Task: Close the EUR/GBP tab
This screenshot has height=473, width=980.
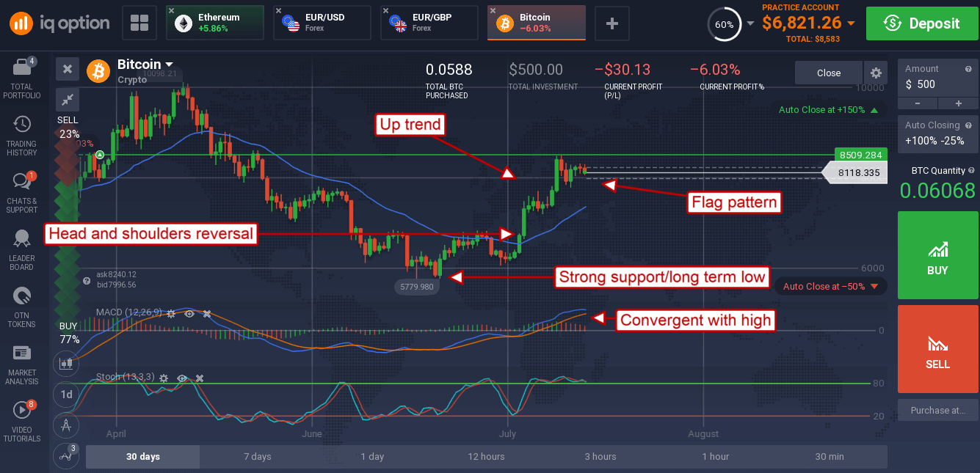Action: pos(385,11)
